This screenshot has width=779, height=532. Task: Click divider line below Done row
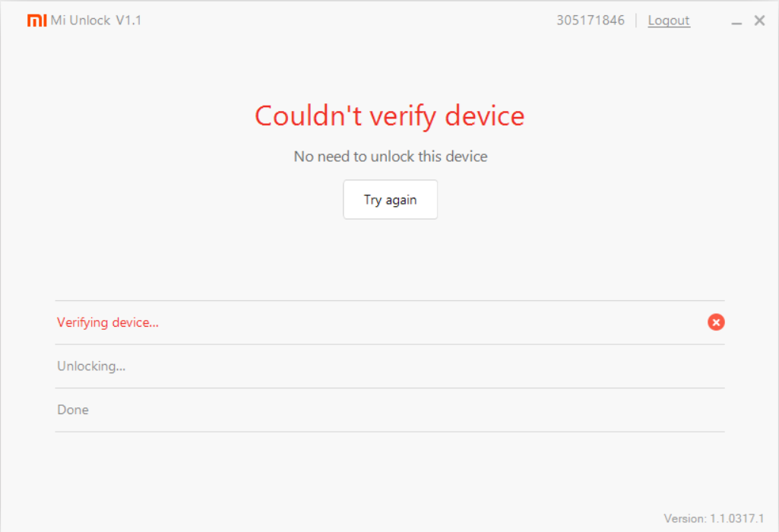click(x=389, y=432)
